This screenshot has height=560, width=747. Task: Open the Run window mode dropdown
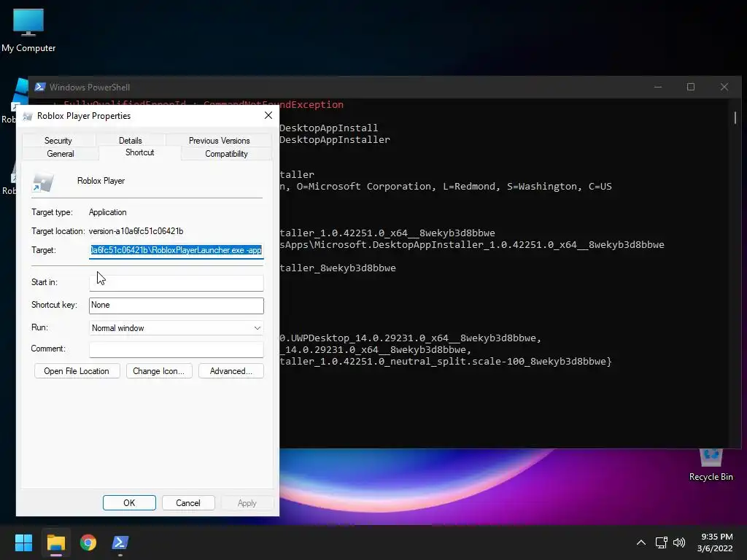click(x=177, y=328)
